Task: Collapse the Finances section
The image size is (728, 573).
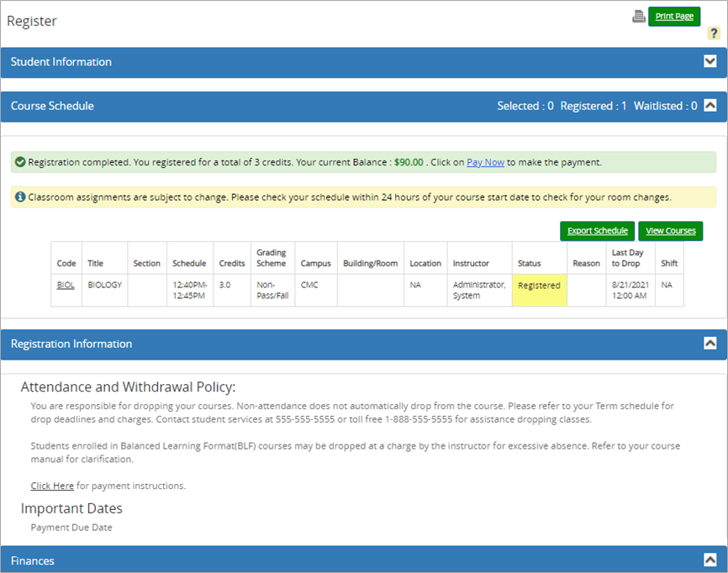Action: [710, 560]
